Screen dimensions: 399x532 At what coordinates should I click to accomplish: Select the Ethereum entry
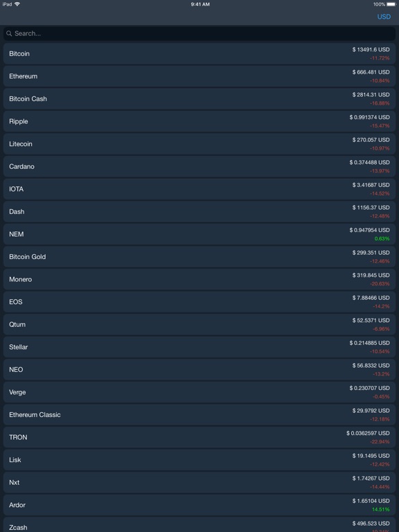coord(199,76)
